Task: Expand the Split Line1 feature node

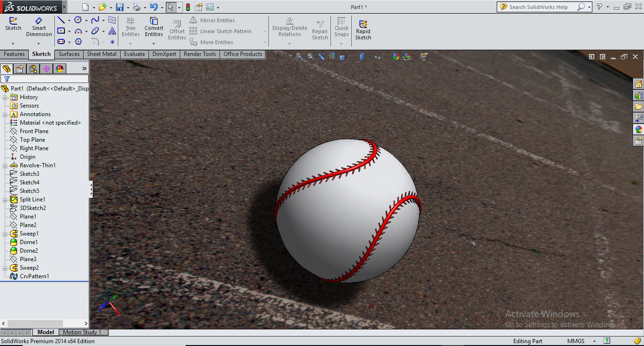Action: tap(5, 200)
